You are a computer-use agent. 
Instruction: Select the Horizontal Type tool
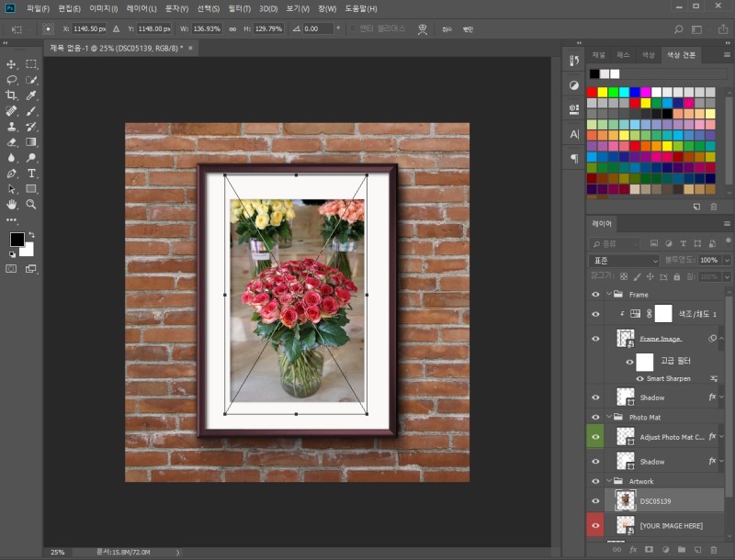click(31, 173)
